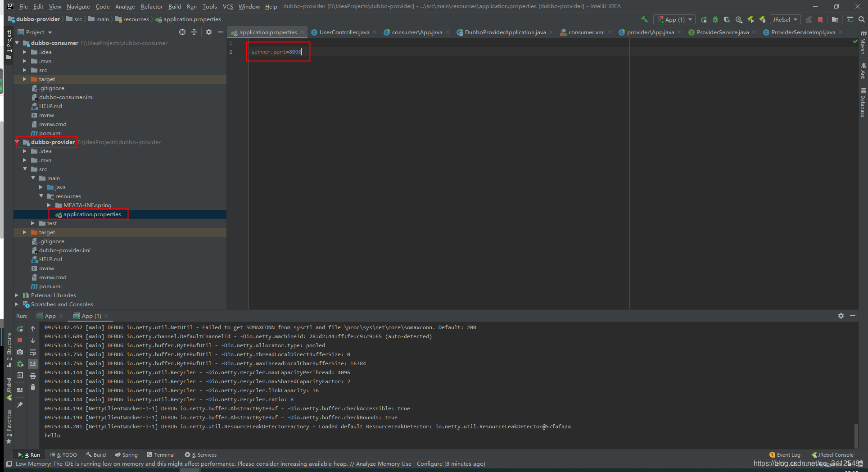Switch to consumer.xml editor tab
868x472 pixels.
586,32
